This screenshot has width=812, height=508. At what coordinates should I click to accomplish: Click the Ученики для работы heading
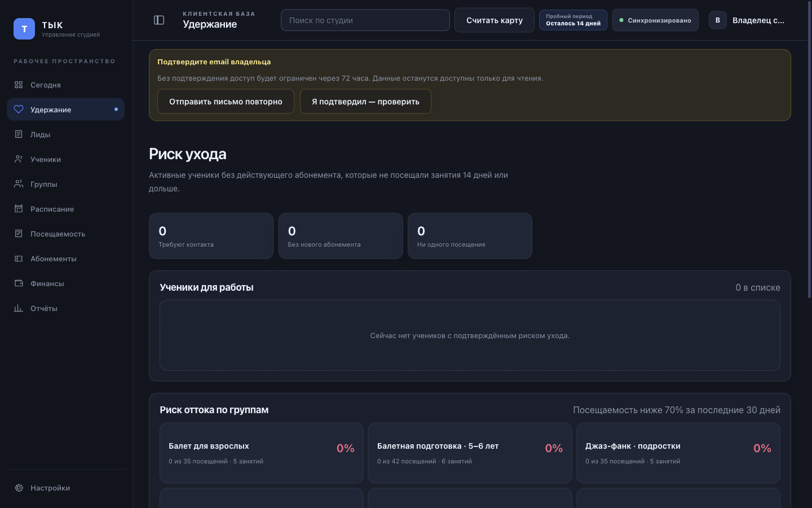[206, 287]
